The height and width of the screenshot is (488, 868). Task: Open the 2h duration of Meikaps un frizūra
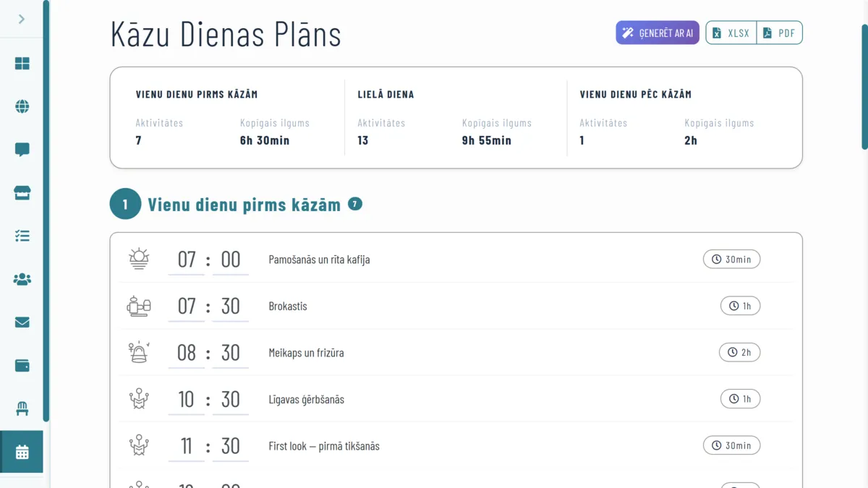click(739, 353)
